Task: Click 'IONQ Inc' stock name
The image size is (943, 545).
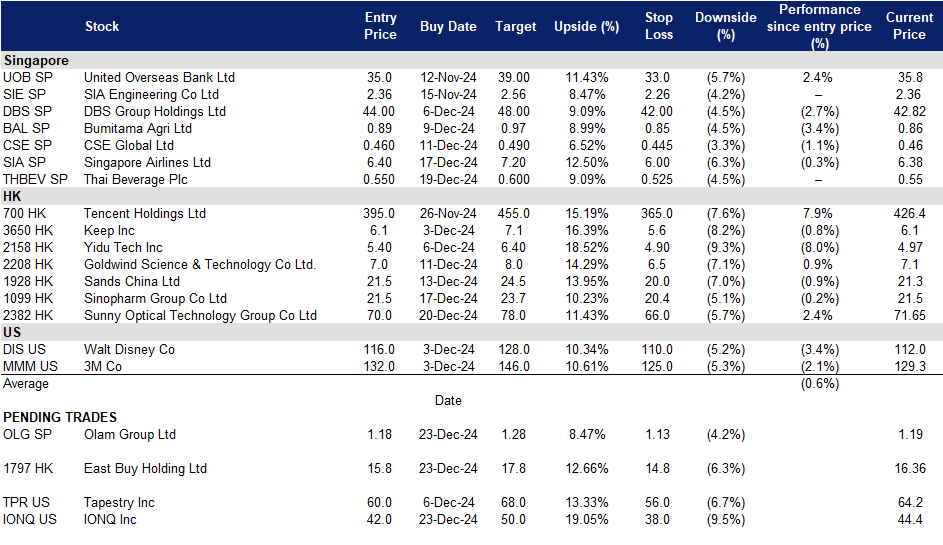Action: coord(110,519)
